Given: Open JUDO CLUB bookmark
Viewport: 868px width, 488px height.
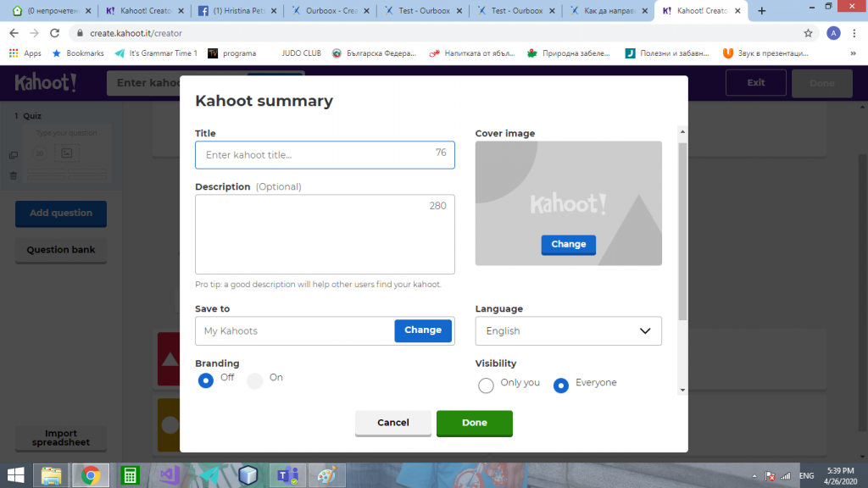Looking at the screenshot, I should tap(301, 53).
